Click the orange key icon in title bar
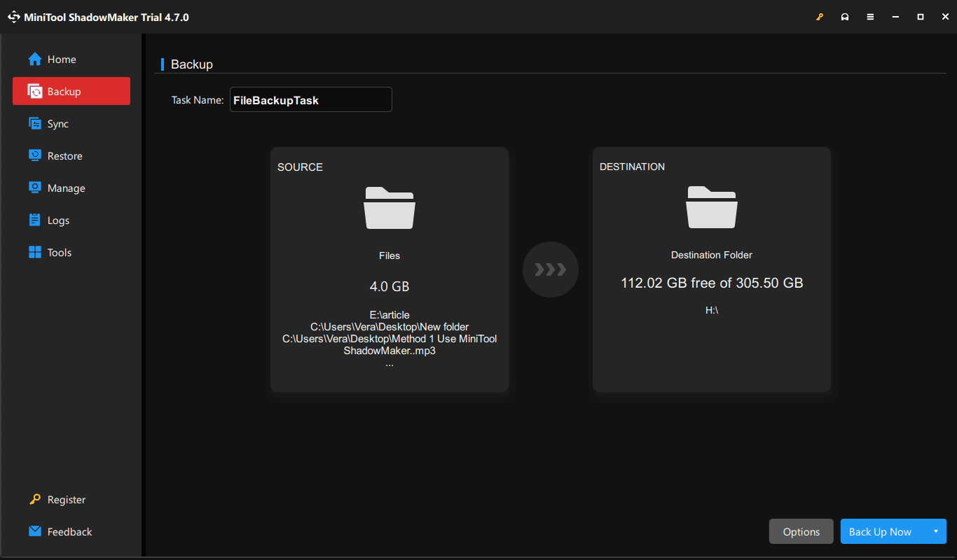 pos(820,17)
